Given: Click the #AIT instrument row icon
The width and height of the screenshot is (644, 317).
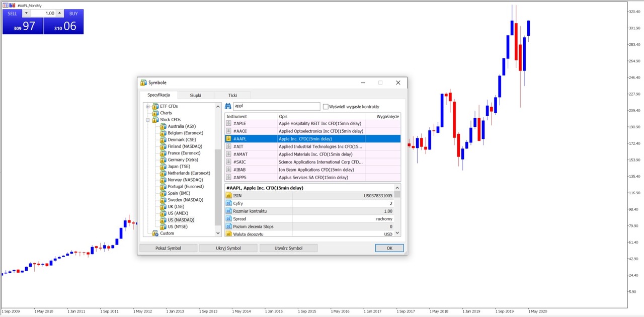Looking at the screenshot, I should click(x=228, y=146).
